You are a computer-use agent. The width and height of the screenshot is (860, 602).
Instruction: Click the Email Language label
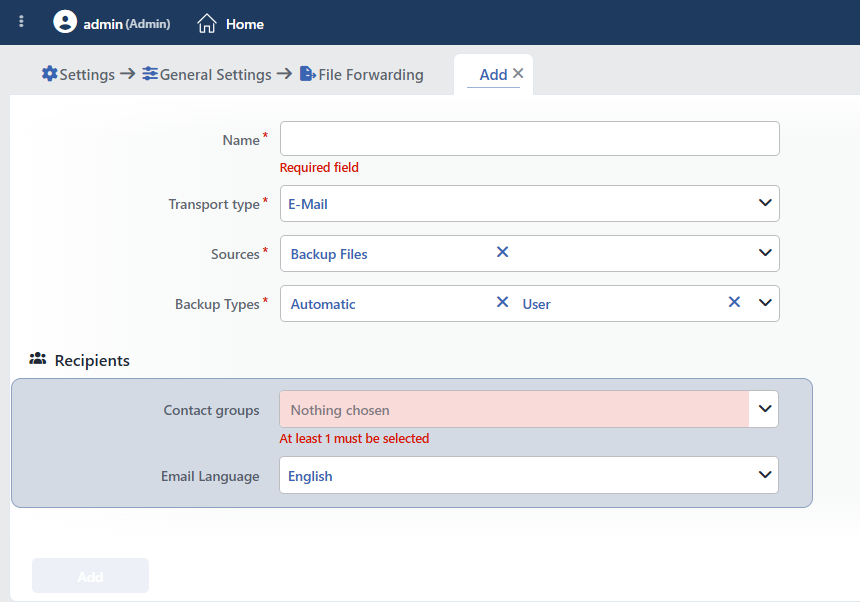coord(210,476)
